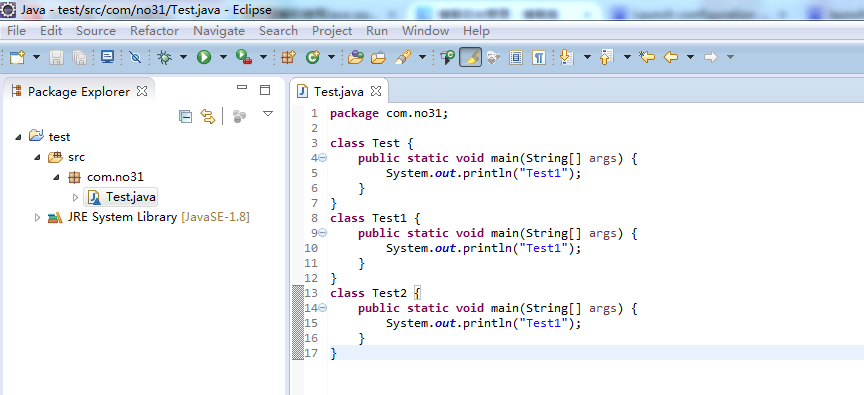Expand the Test.java tree node

(x=76, y=197)
